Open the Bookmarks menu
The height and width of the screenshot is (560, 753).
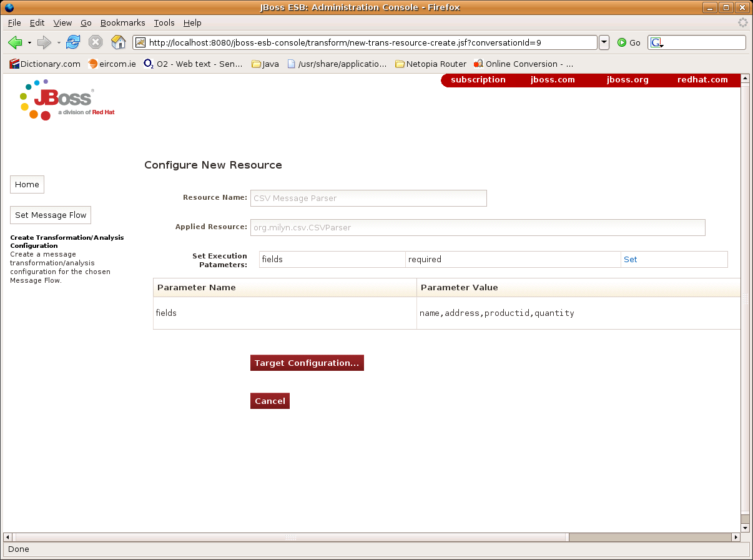pos(122,22)
